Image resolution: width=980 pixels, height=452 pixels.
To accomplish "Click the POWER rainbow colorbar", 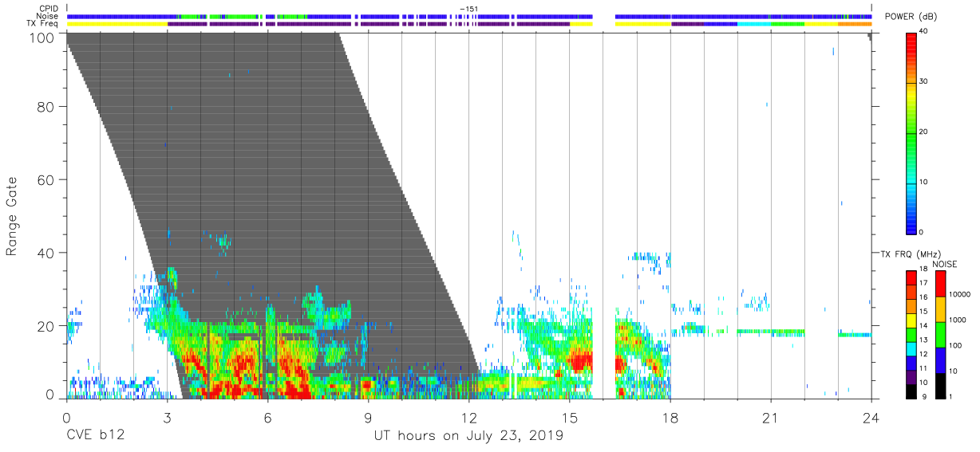I will point(911,132).
